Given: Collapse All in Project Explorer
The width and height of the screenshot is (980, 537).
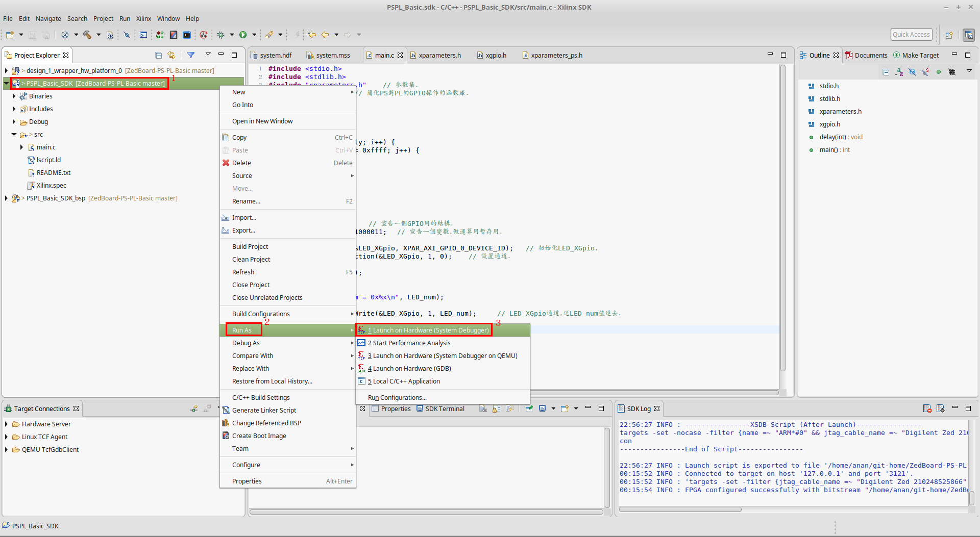Looking at the screenshot, I should 159,55.
